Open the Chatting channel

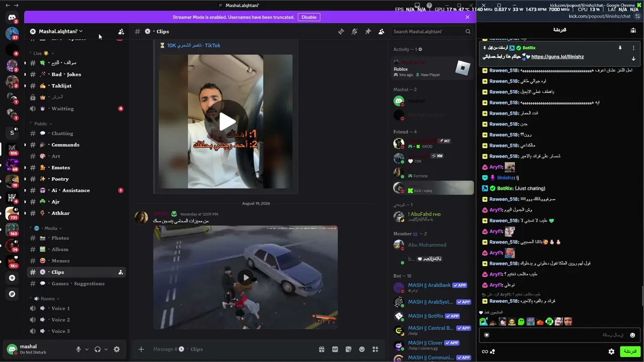(x=75, y=133)
